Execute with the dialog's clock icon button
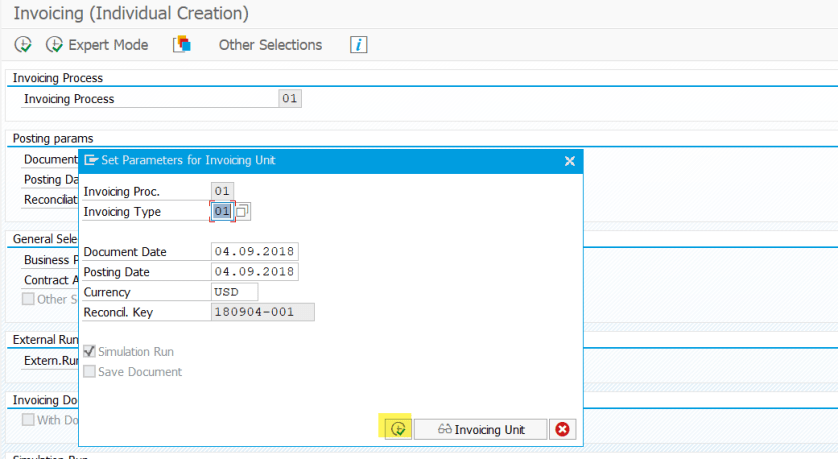The image size is (838, 459). click(x=398, y=429)
